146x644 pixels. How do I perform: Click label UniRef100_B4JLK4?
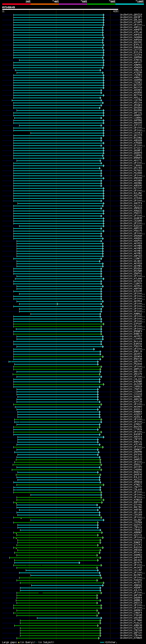[x=131, y=342]
